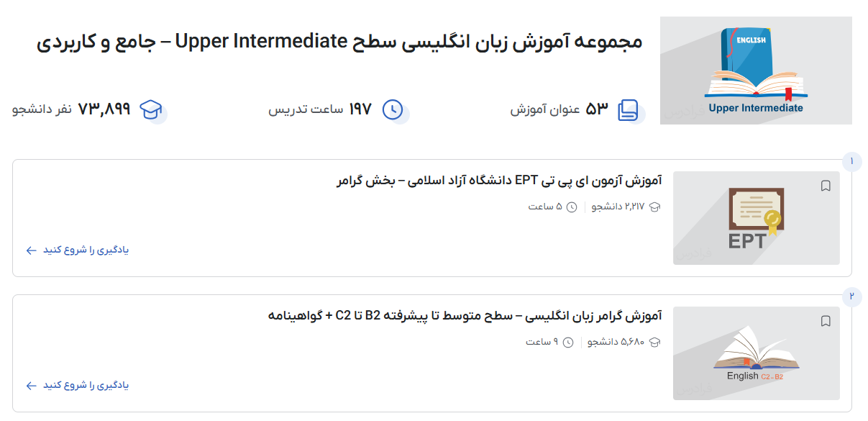Open the EPT course title link

click(x=499, y=180)
